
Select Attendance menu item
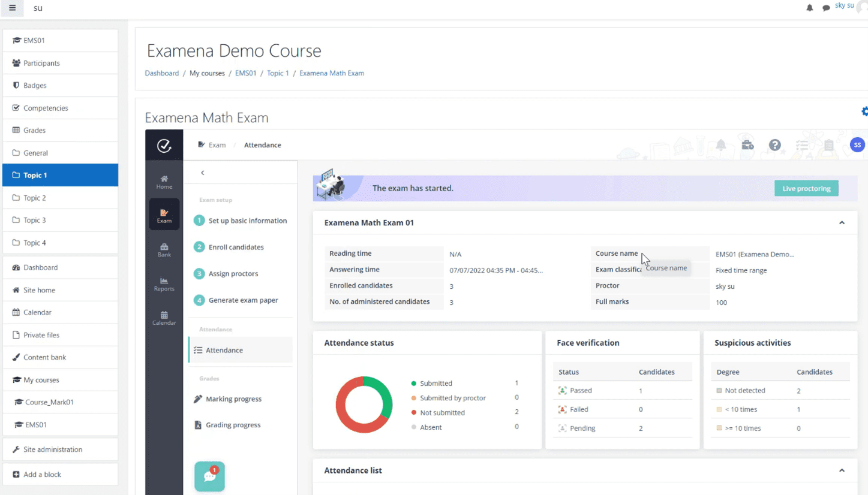coord(241,350)
